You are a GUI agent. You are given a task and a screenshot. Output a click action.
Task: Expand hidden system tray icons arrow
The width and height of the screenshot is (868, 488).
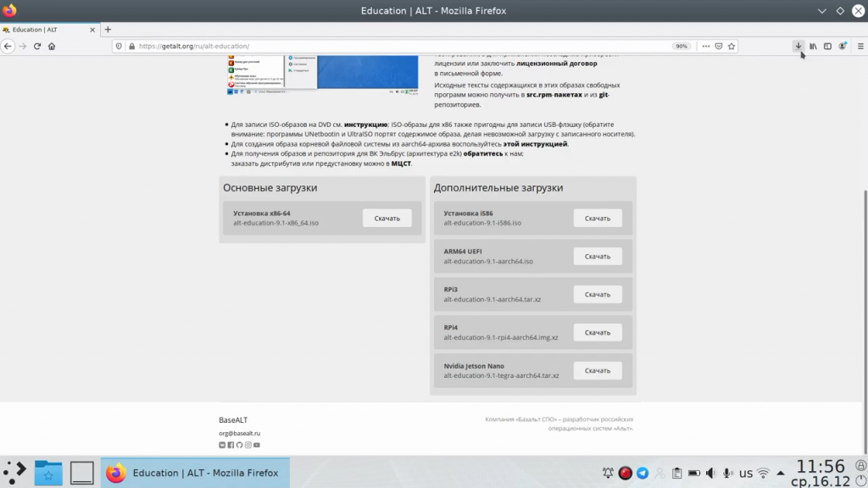coord(781,473)
